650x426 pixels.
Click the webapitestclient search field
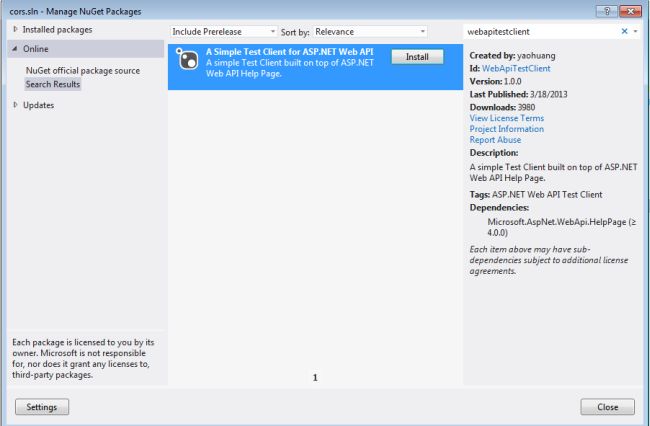542,31
